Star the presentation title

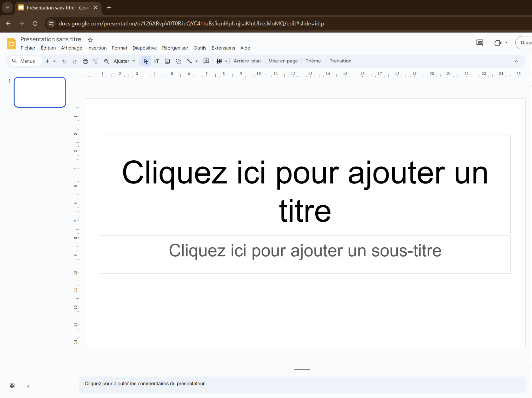(90, 40)
